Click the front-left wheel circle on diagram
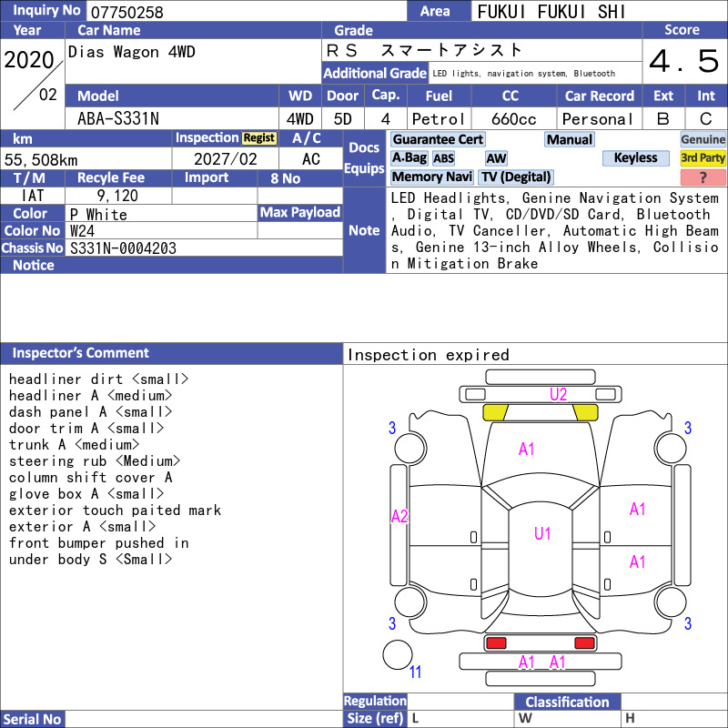The image size is (728, 728). tap(410, 449)
